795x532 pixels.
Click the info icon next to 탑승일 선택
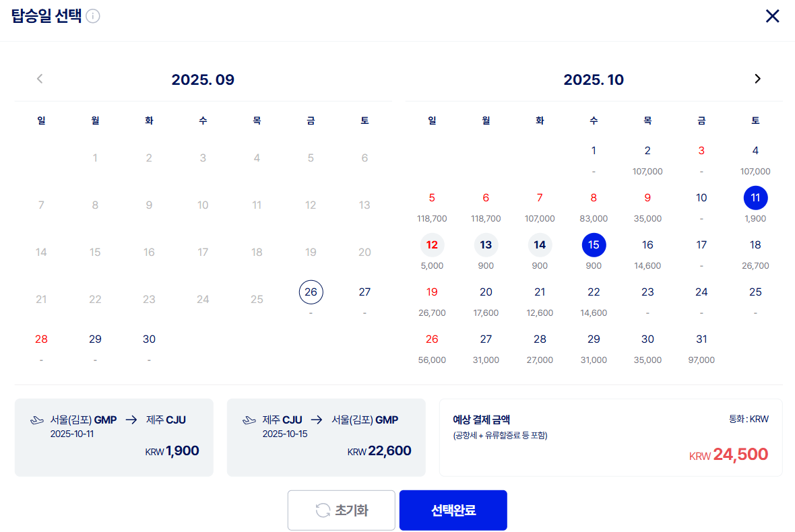click(x=93, y=16)
